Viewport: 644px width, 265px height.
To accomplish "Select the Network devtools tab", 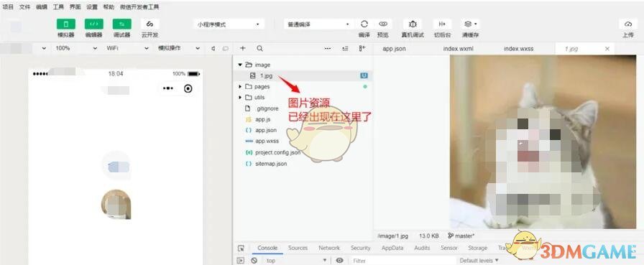I will click(x=329, y=248).
